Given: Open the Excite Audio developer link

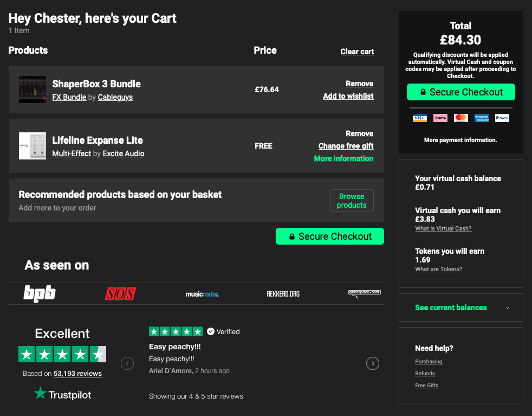Looking at the screenshot, I should coord(124,153).
